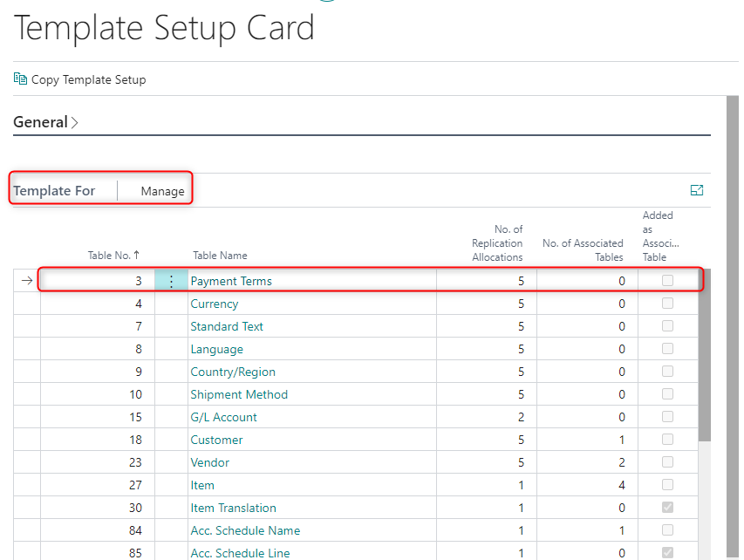
Task: Open the Vendor record
Action: [x=209, y=461]
